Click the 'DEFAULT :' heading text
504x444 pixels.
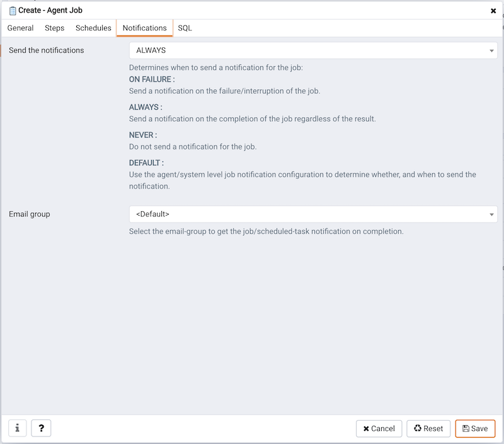146,163
